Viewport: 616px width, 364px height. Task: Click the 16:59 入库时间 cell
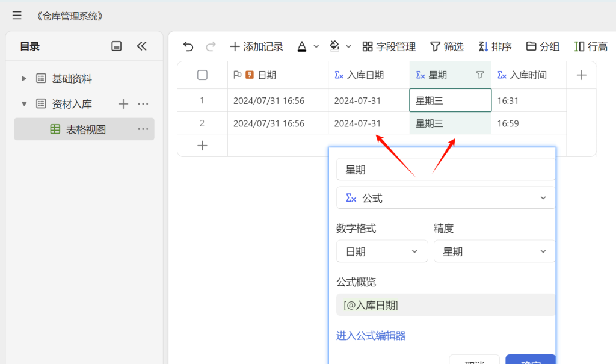529,123
